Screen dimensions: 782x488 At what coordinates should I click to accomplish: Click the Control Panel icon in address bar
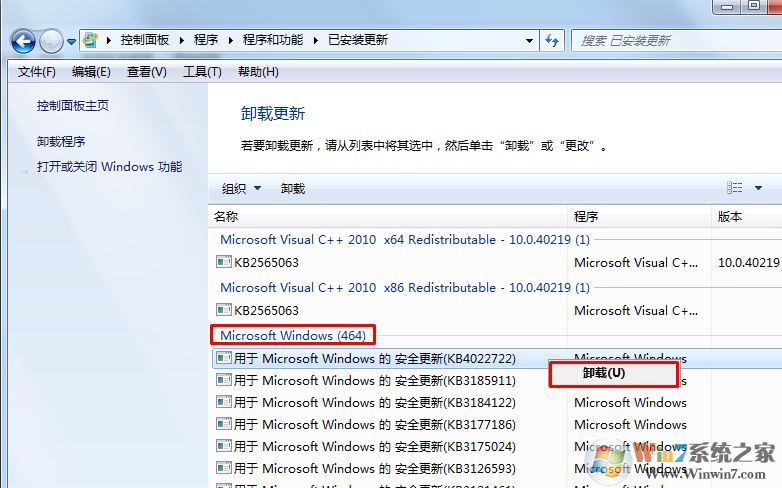pyautogui.click(x=90, y=40)
